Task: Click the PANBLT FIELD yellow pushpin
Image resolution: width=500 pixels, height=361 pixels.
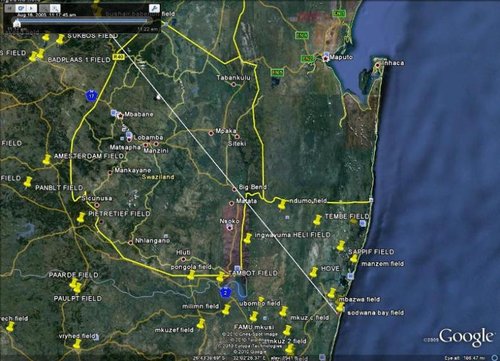Action: point(28,182)
